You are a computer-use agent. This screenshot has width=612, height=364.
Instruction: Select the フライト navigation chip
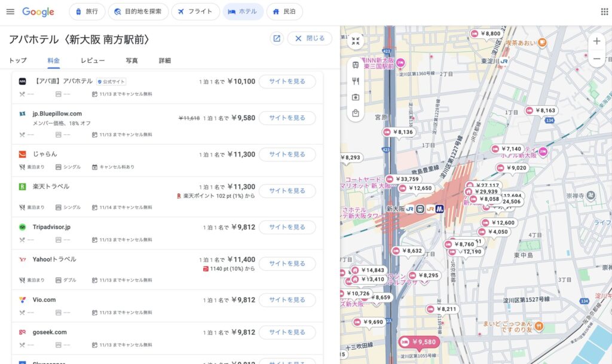coord(195,12)
